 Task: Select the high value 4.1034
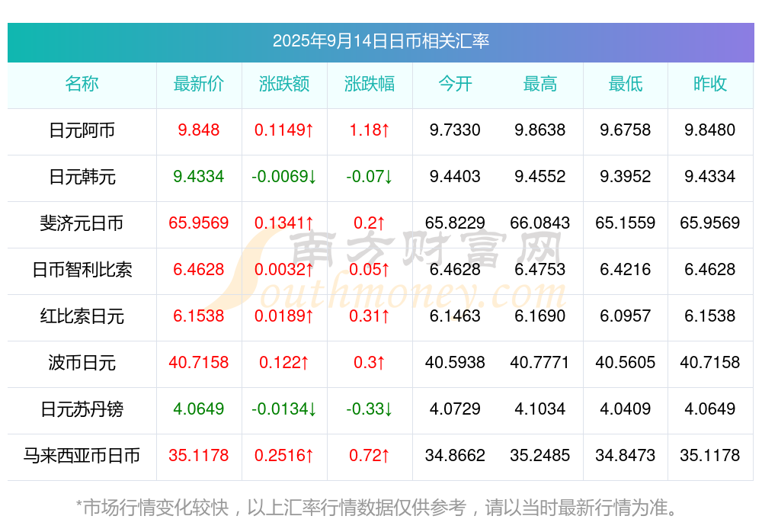(x=540, y=409)
